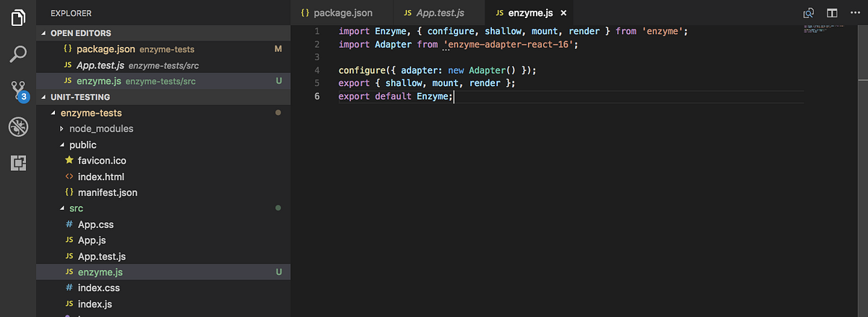Click the JS icon beside index.js
Screen dimensions: 868x317
pyautogui.click(x=69, y=304)
